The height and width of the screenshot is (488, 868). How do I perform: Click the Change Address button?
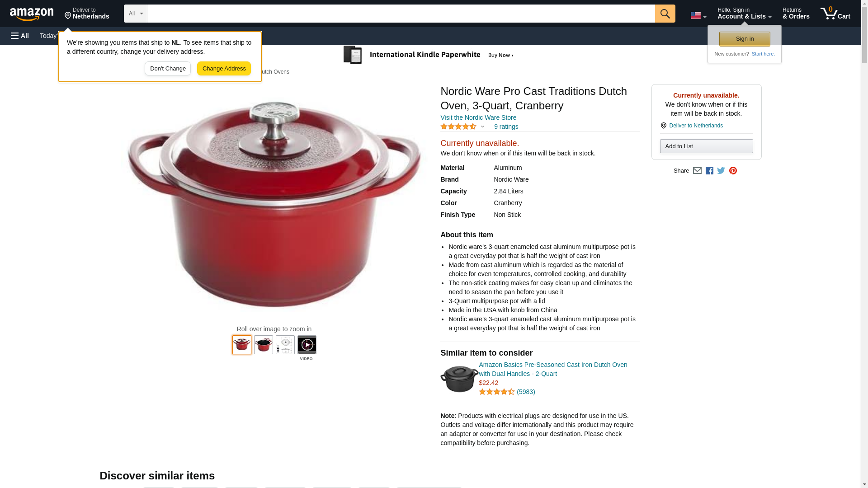(x=224, y=69)
